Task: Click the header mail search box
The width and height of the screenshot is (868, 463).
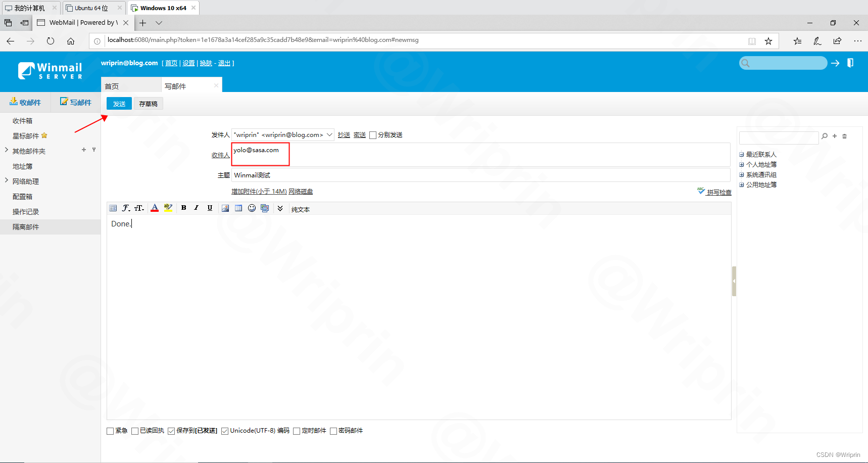Action: (x=783, y=63)
